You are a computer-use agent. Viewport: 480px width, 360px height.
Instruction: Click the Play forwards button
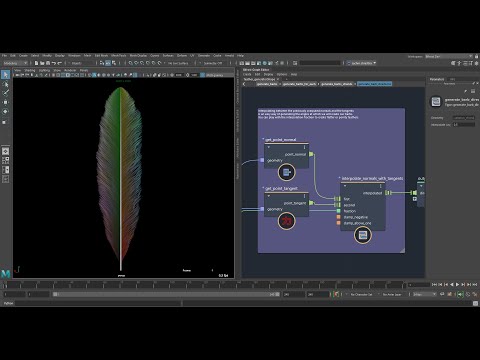pyautogui.click(x=457, y=284)
